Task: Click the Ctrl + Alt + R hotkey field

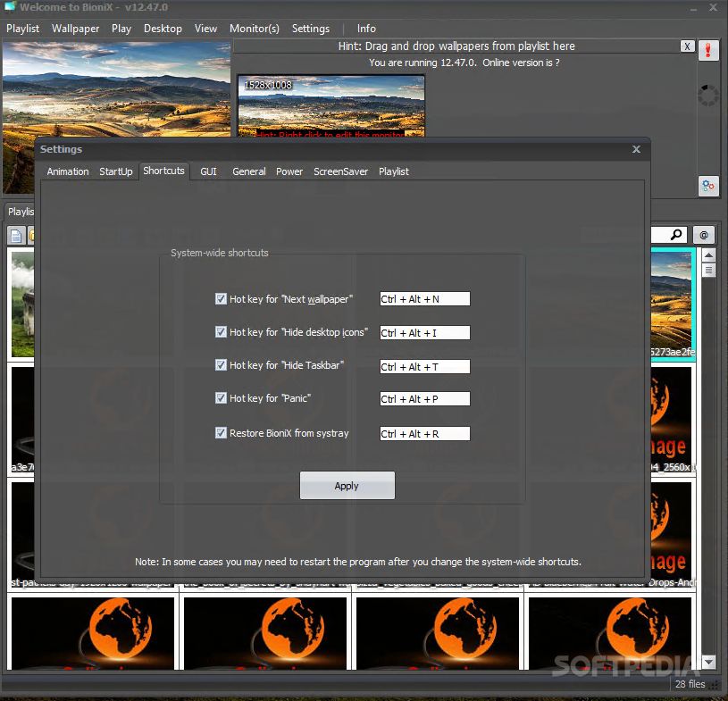Action: (x=425, y=434)
